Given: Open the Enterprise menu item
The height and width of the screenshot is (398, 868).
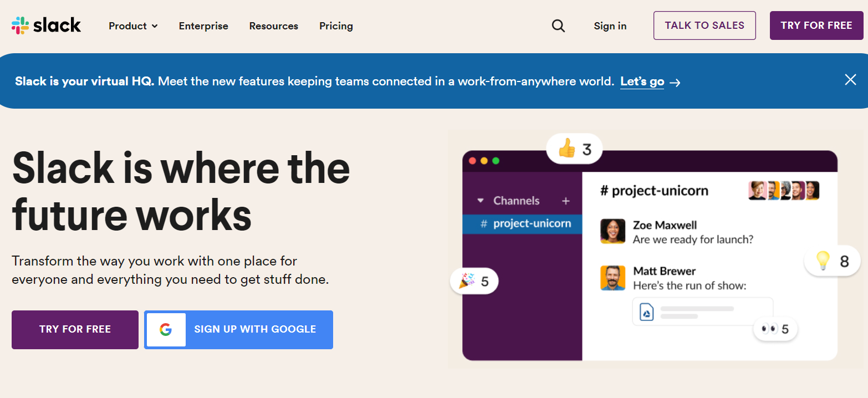Looking at the screenshot, I should click(203, 26).
